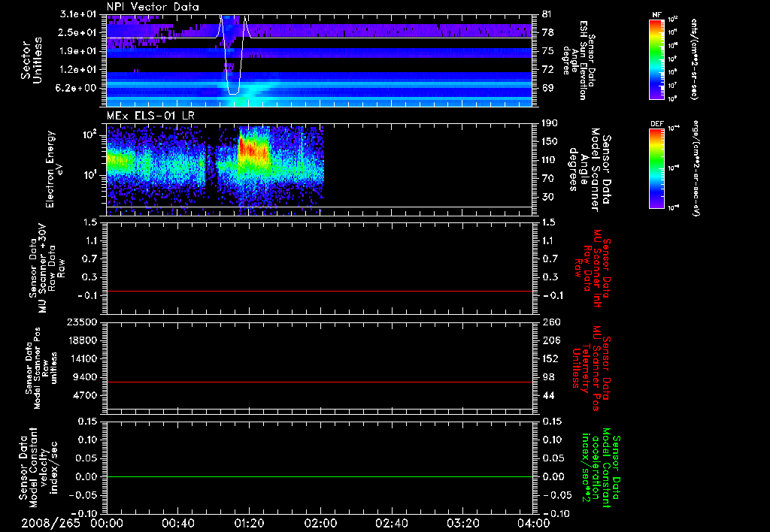Select the 'MEx ELS-01 LR' panel title

coord(150,116)
